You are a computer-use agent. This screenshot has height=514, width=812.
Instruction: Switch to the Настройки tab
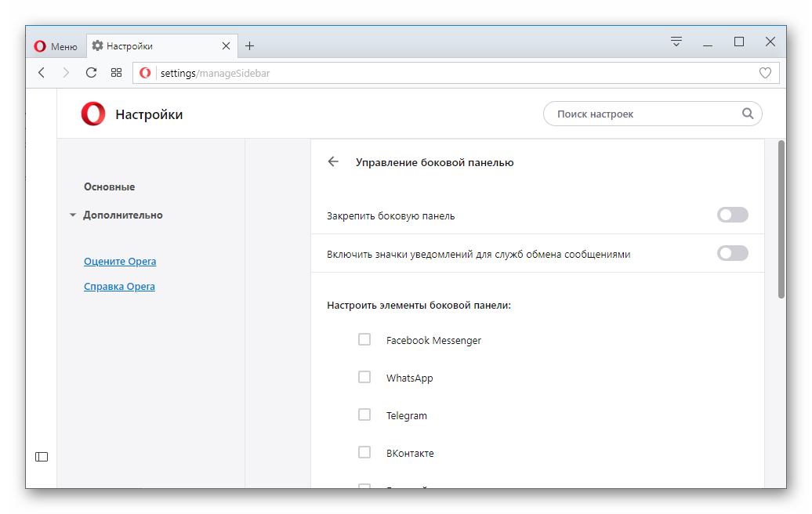tap(161, 46)
